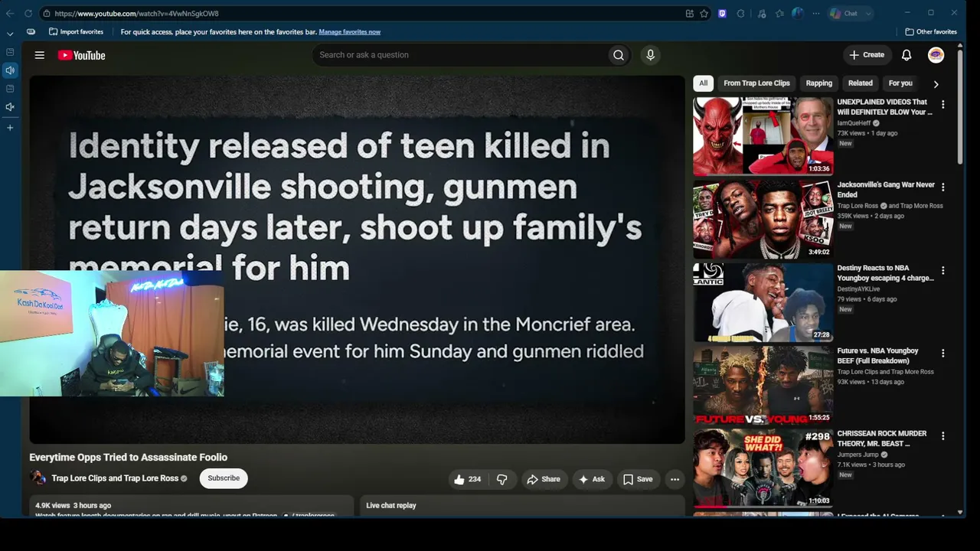This screenshot has width=980, height=551.
Task: Reload the page with the refresh icon
Action: pos(28,13)
